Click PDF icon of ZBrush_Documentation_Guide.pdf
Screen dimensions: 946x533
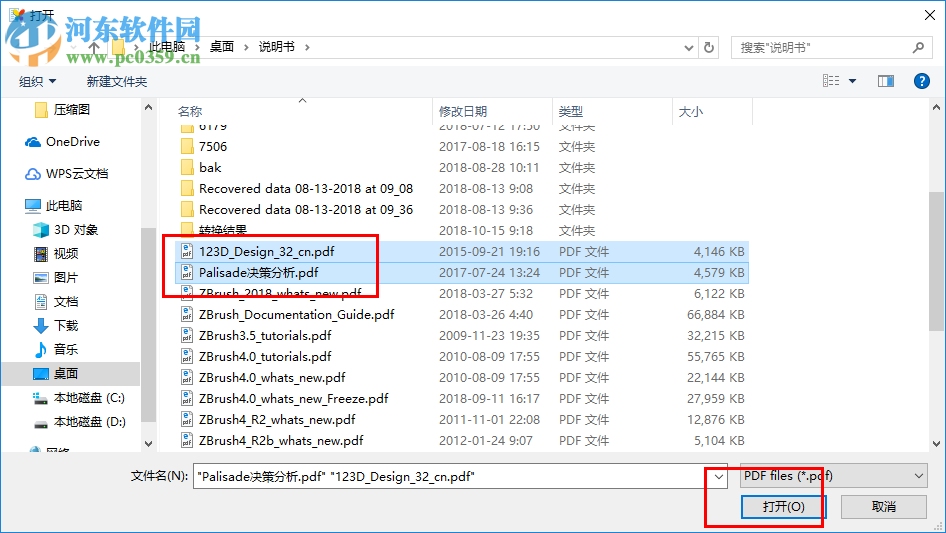pyautogui.click(x=187, y=314)
